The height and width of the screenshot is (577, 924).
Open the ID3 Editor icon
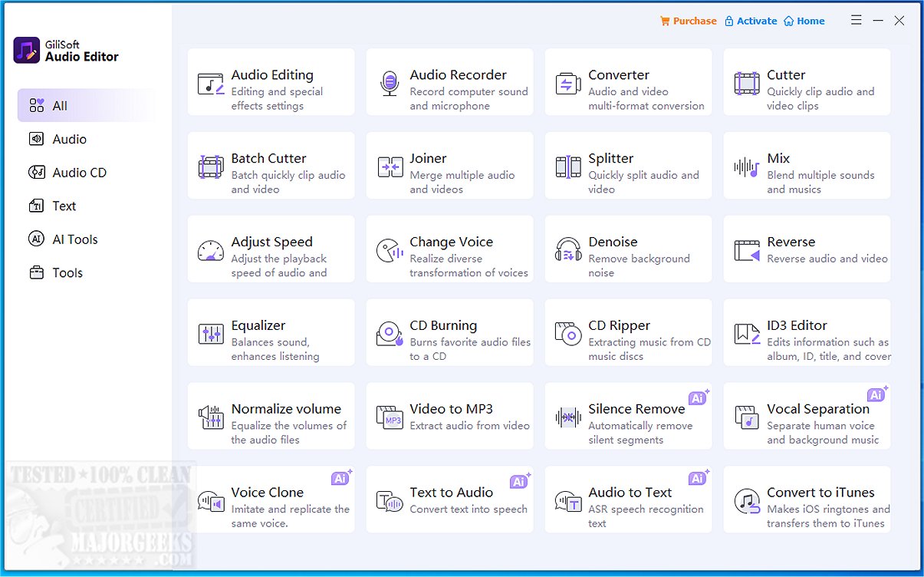[746, 334]
